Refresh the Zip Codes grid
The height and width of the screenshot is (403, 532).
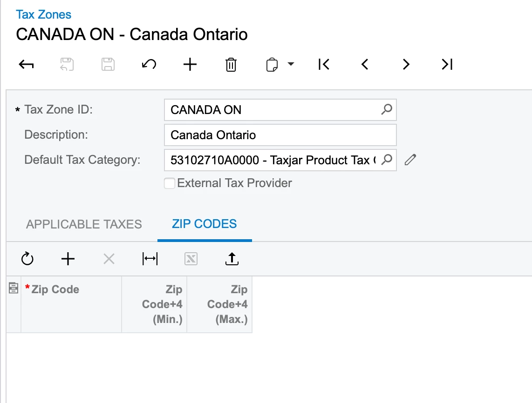tap(27, 259)
